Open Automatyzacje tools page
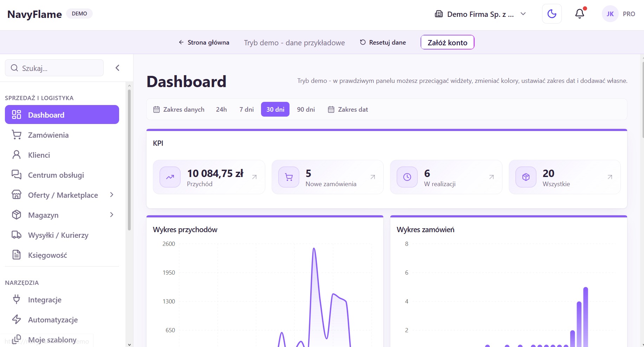The width and height of the screenshot is (644, 347). (x=62, y=320)
